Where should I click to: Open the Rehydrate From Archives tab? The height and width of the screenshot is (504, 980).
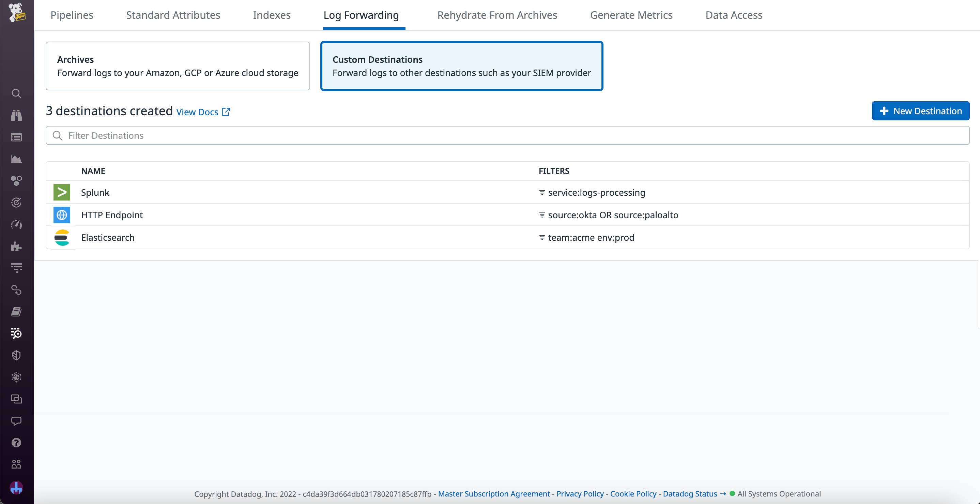tap(497, 15)
